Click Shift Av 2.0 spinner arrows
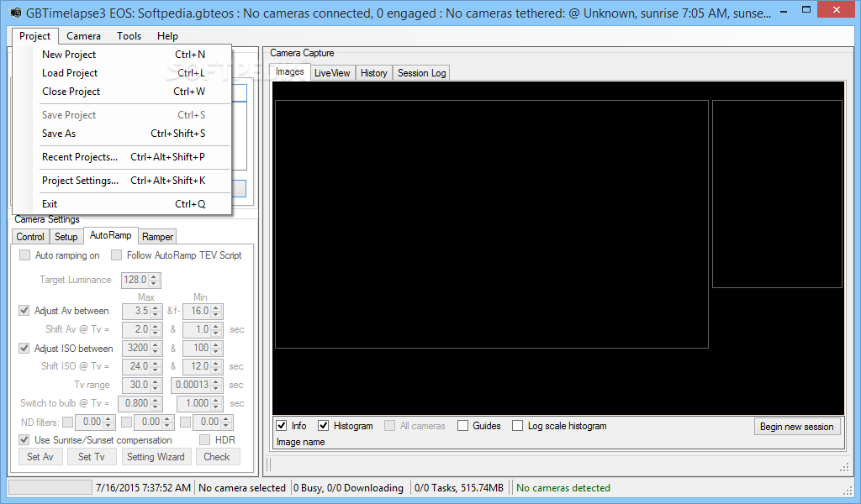 pyautogui.click(x=156, y=329)
